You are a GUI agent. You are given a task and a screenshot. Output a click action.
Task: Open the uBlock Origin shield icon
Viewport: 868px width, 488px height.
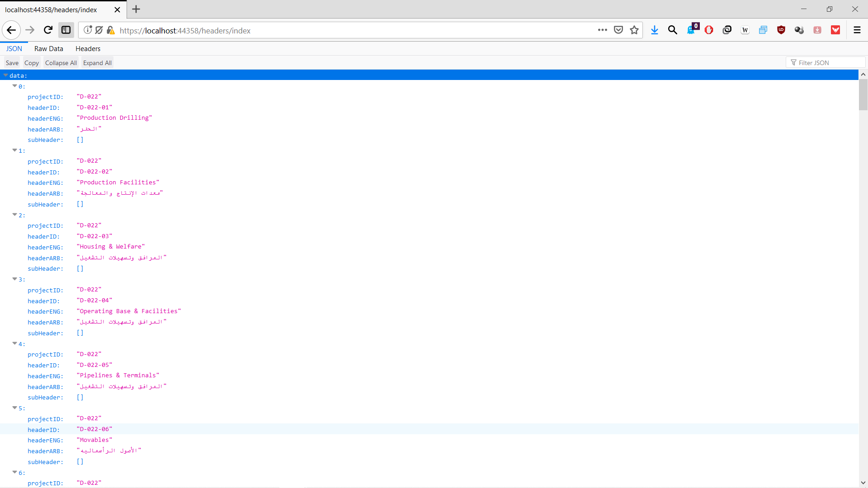point(781,30)
